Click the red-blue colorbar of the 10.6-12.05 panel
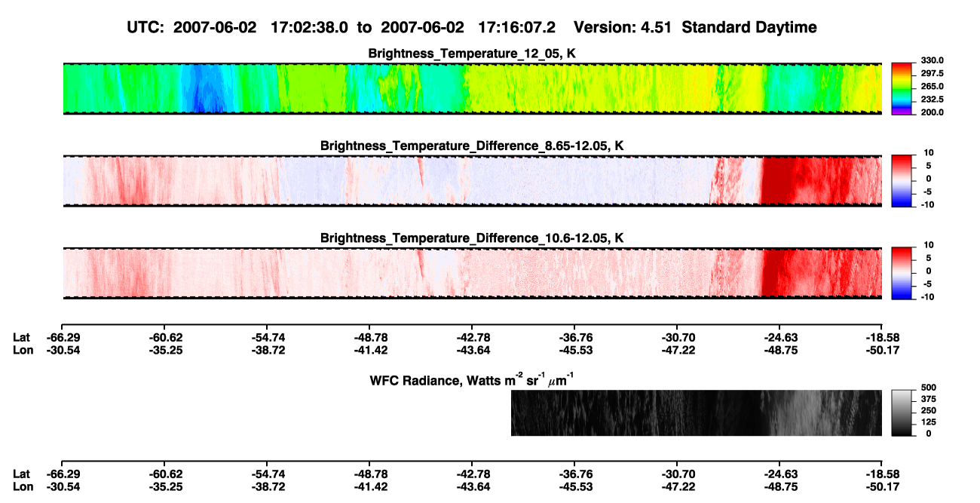Viewport: 980px width, 503px height. coord(902,273)
